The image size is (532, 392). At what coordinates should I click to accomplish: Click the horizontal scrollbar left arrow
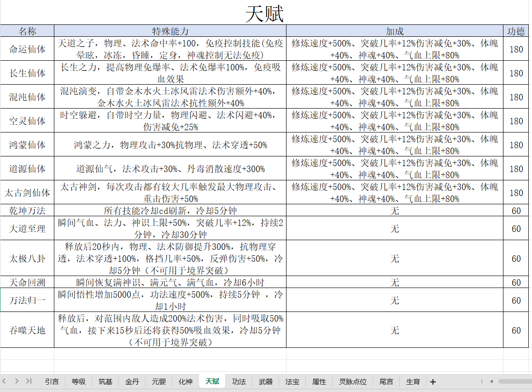[x=491, y=381]
